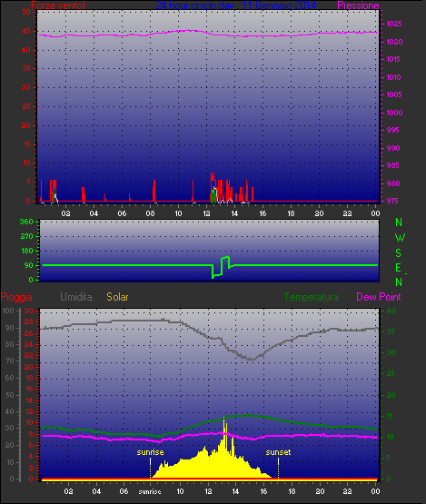Click the 40 temperature scale value
426x504 pixels.
pos(391,311)
